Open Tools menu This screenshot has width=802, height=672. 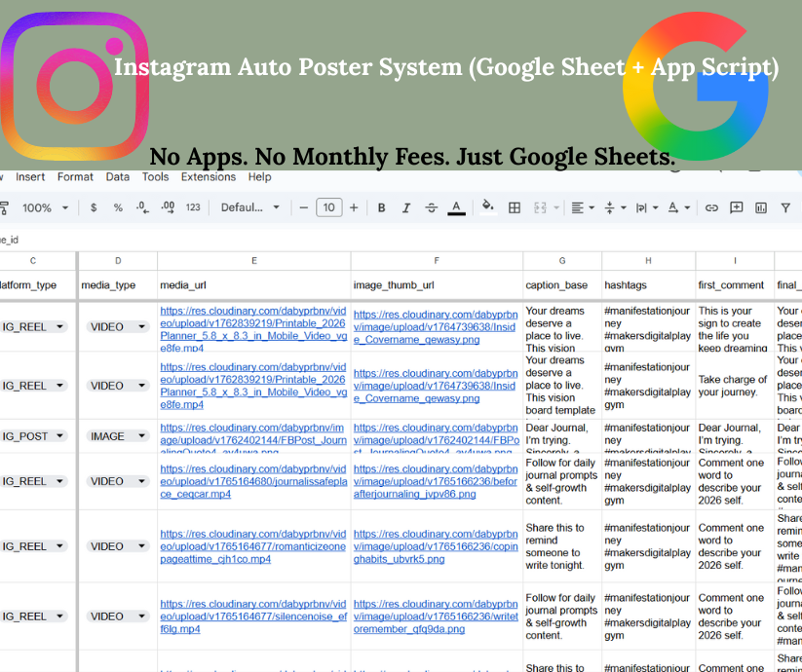pos(156,177)
